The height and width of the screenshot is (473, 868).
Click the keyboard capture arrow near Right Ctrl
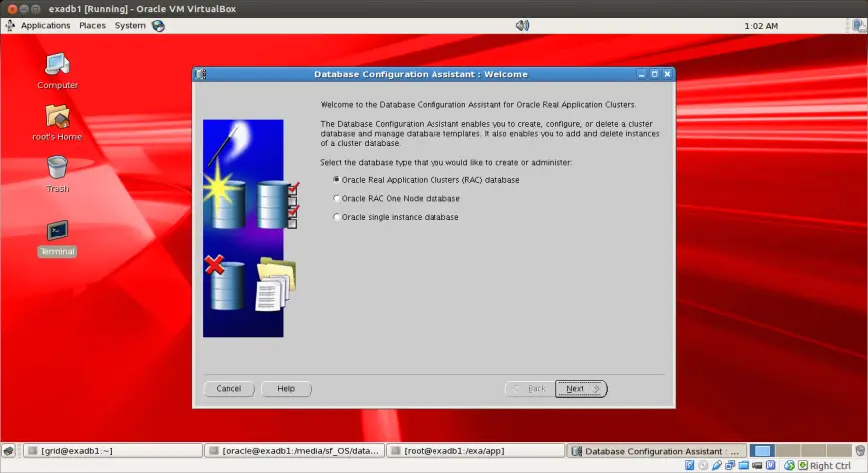click(x=803, y=465)
